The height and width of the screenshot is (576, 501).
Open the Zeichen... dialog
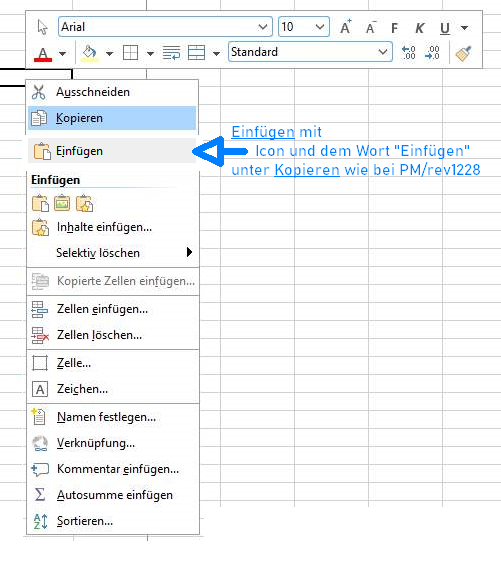tap(113, 389)
